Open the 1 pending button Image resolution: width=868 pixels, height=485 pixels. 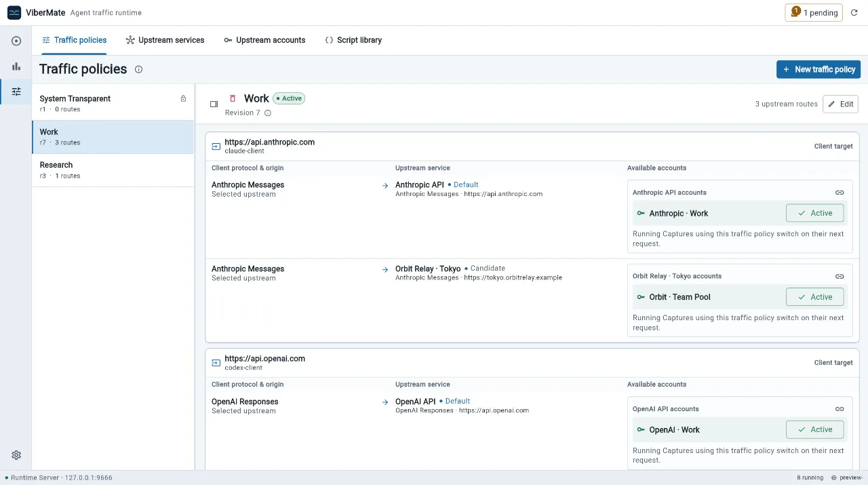point(814,12)
